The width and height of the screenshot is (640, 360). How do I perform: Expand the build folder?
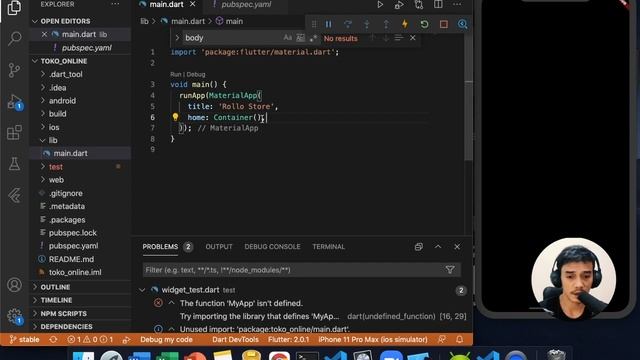(x=57, y=113)
